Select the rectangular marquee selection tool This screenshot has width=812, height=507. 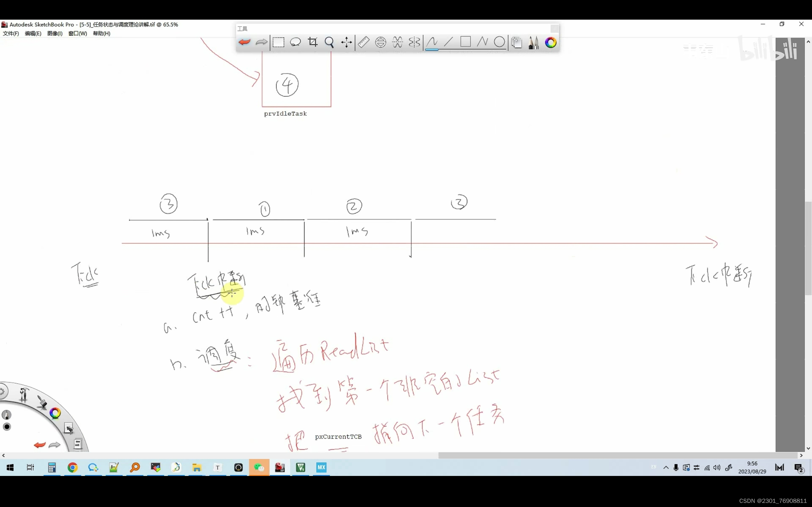(x=278, y=42)
